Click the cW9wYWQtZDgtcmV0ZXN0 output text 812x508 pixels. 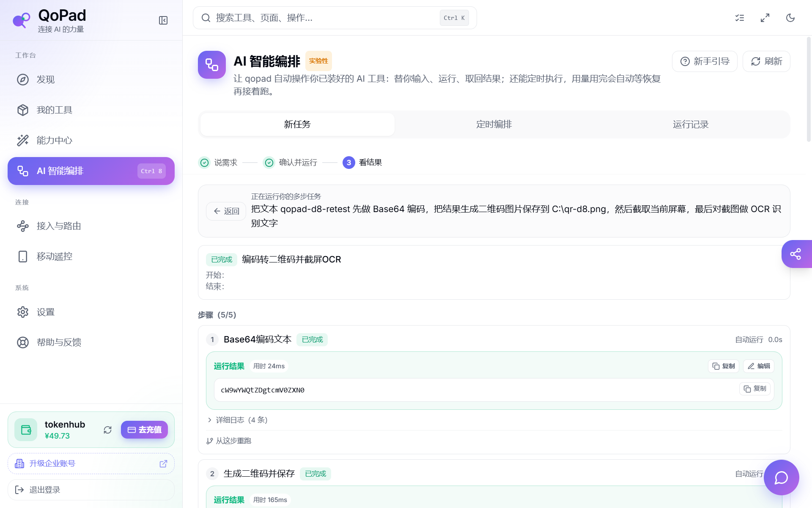point(263,390)
